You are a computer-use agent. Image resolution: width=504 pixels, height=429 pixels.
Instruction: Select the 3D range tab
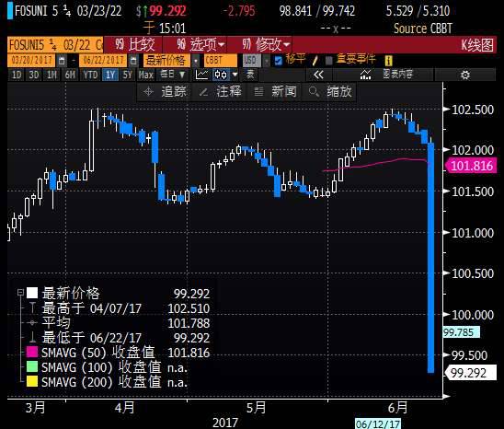34,75
